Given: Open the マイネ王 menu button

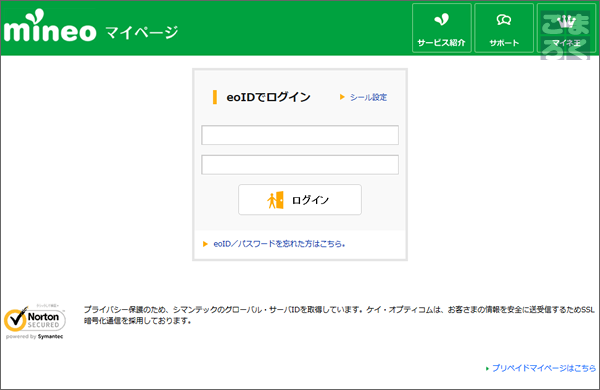Looking at the screenshot, I should click(566, 28).
